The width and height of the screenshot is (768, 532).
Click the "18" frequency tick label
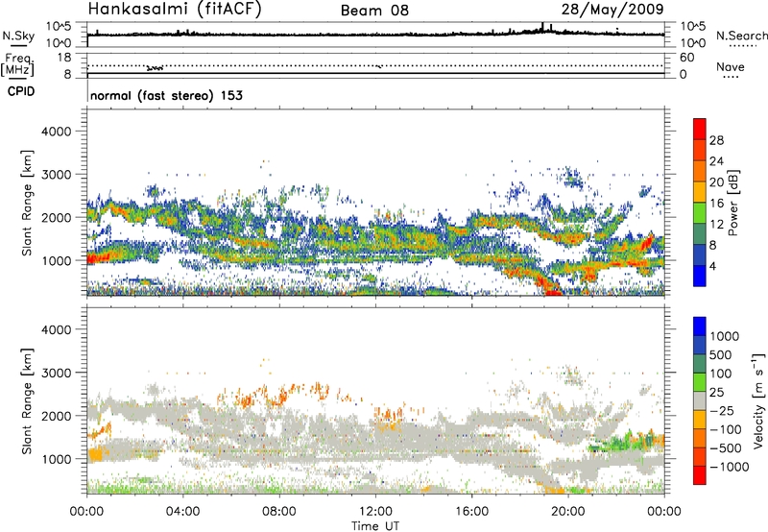(63, 58)
